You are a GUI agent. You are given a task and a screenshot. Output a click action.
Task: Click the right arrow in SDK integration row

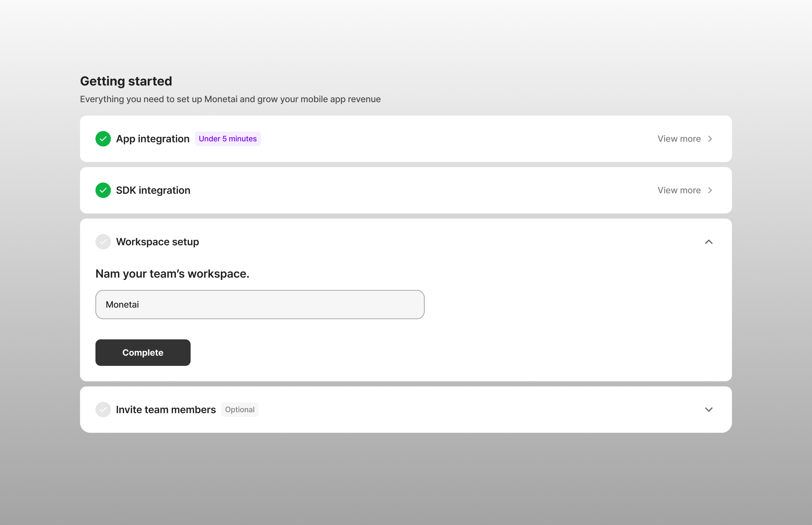(x=710, y=190)
